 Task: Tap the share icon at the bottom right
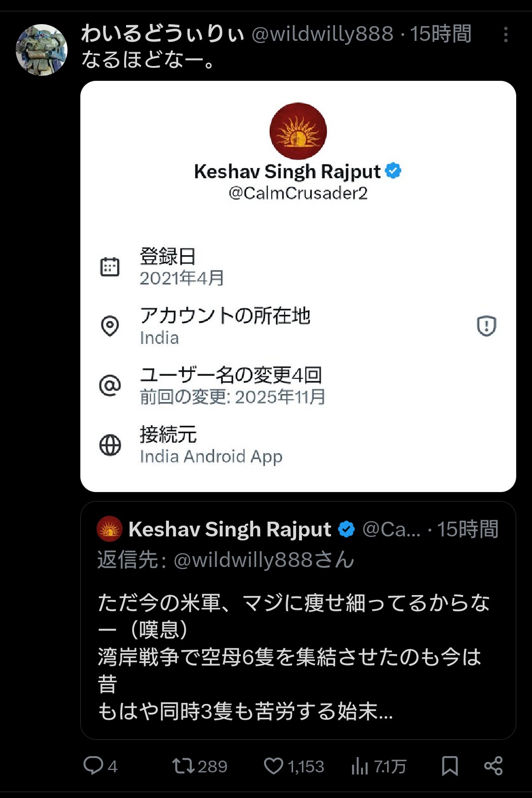[493, 766]
